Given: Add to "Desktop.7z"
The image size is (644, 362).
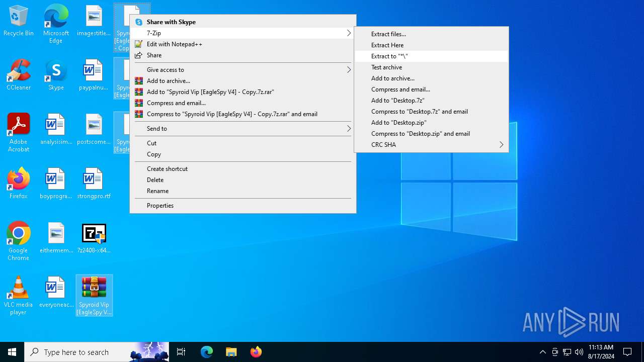Looking at the screenshot, I should pos(431,101).
